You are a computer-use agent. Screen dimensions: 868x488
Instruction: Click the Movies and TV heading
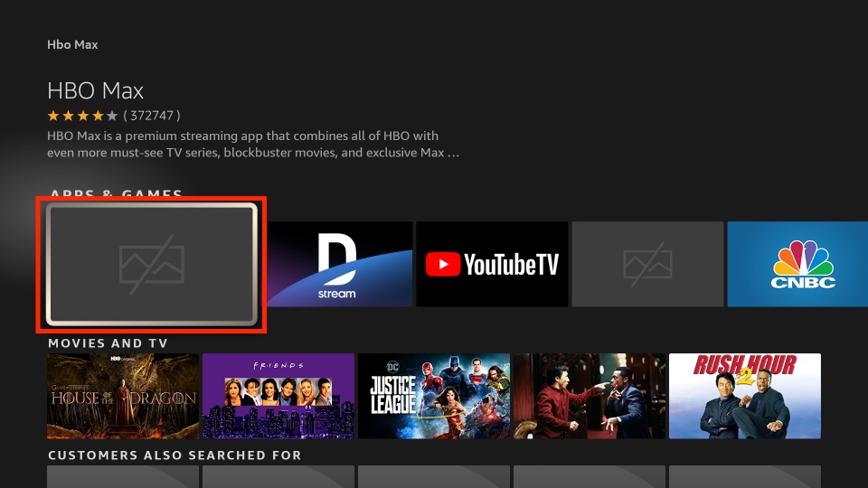point(108,343)
